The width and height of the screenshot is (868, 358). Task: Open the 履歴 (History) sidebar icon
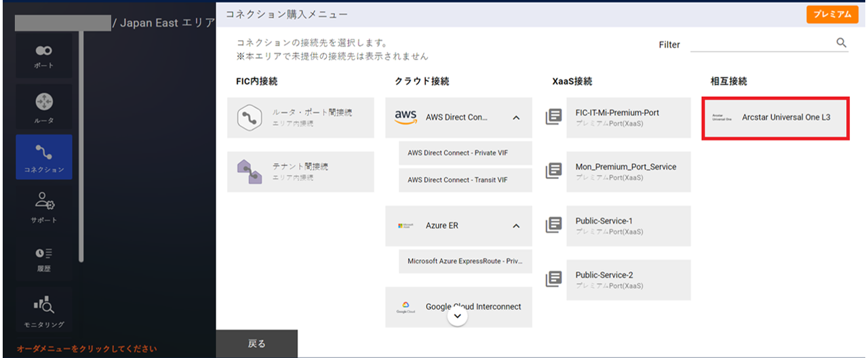point(44,258)
